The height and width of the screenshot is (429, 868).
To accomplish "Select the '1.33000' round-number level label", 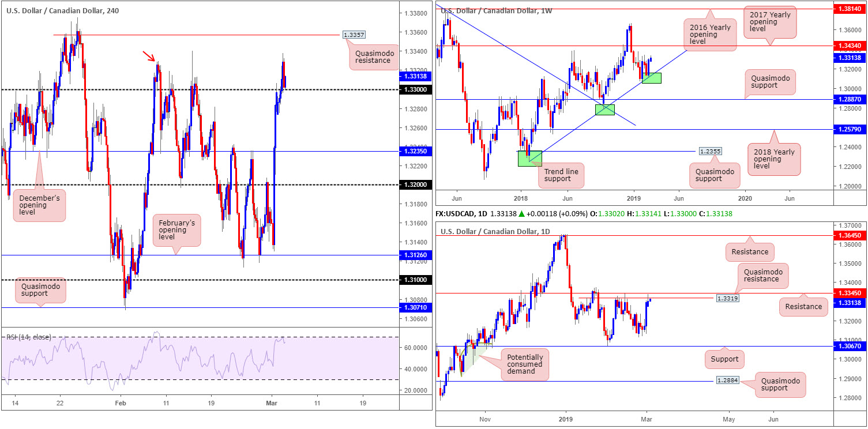I will coord(415,90).
